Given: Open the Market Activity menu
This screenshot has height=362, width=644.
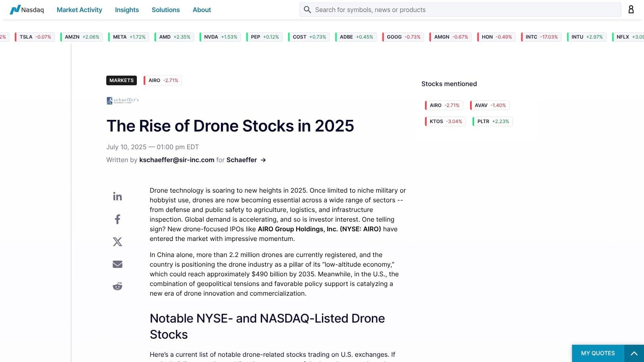Looking at the screenshot, I should (x=79, y=10).
